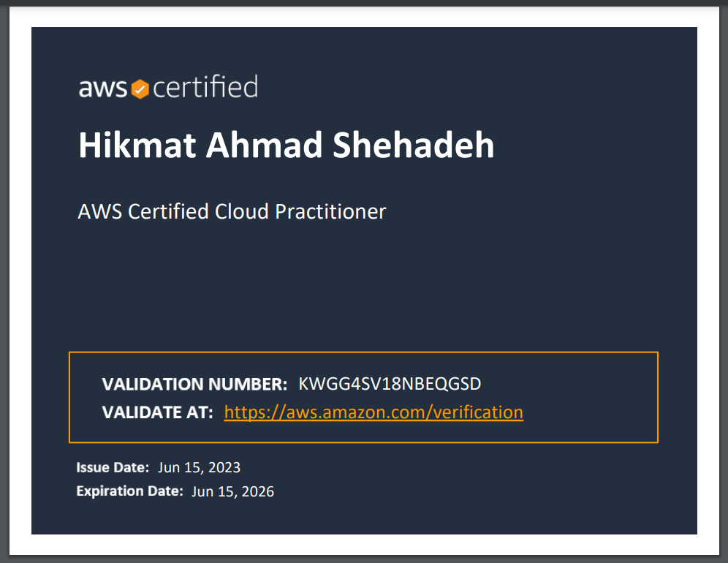The height and width of the screenshot is (563, 728).
Task: Click the "aws" logo text
Action: [103, 89]
